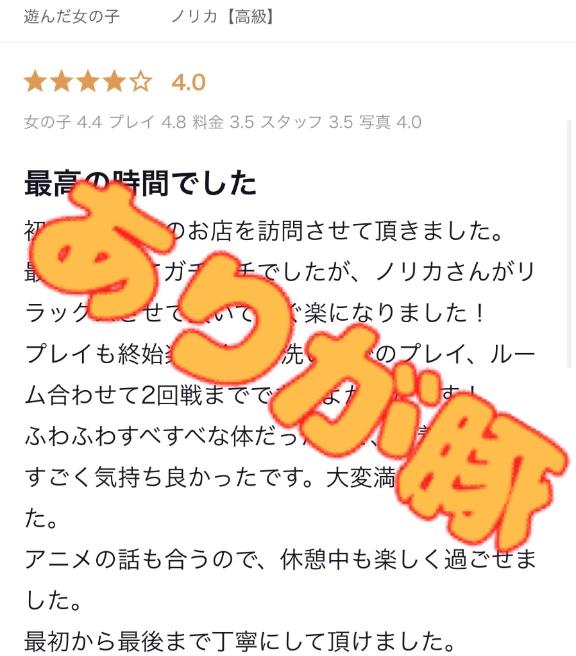
Task: Click the first filled gold star
Action: coord(36,81)
